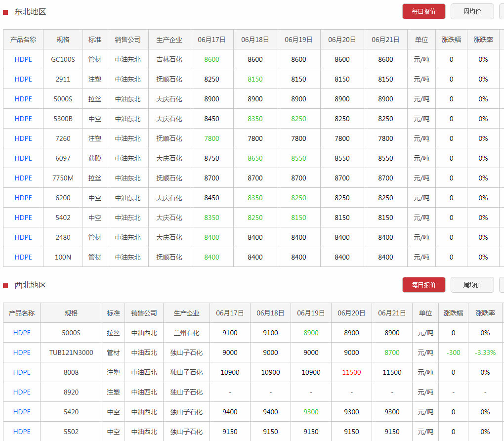Open HDPE link in GC100S row
The width and height of the screenshot is (504, 441).
click(x=23, y=59)
